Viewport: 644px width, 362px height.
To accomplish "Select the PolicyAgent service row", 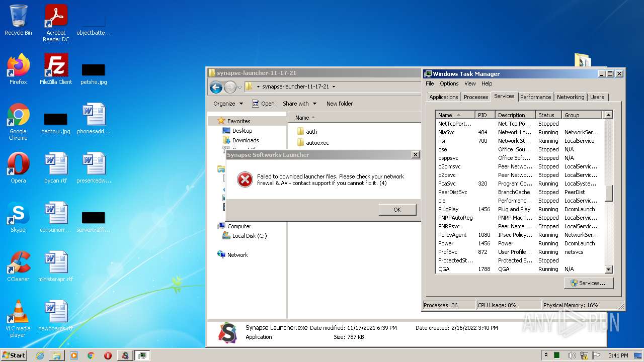I will 520,235.
